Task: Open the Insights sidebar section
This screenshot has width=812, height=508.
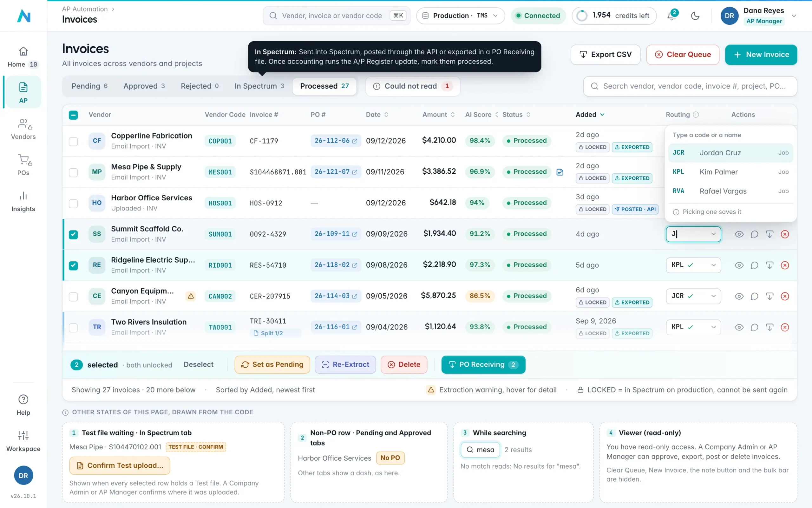Action: click(23, 202)
